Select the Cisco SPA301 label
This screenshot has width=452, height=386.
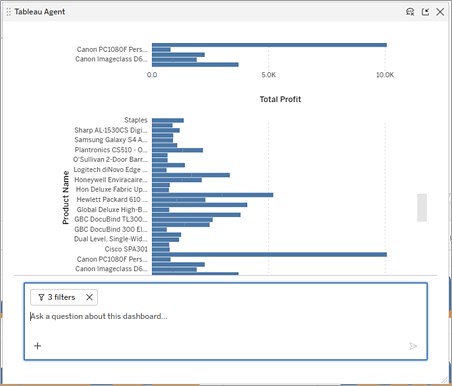[x=126, y=249]
